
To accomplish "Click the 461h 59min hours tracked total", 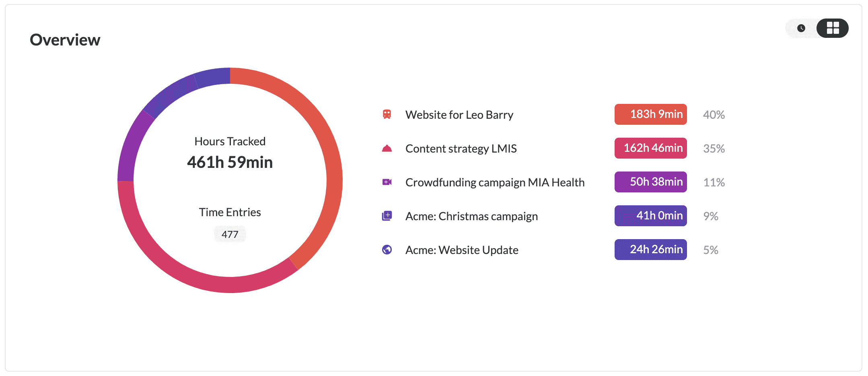I will tap(230, 162).
